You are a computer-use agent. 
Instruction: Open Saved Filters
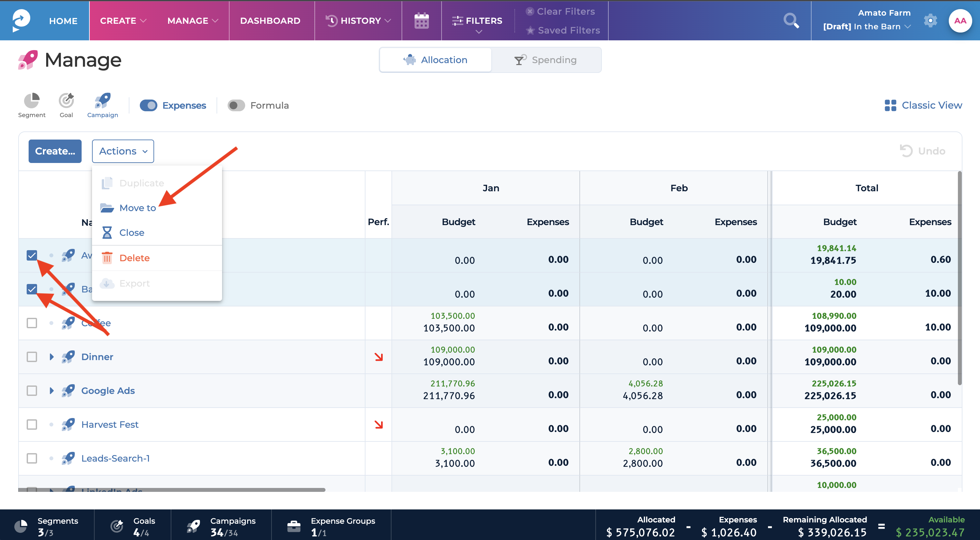pos(563,30)
